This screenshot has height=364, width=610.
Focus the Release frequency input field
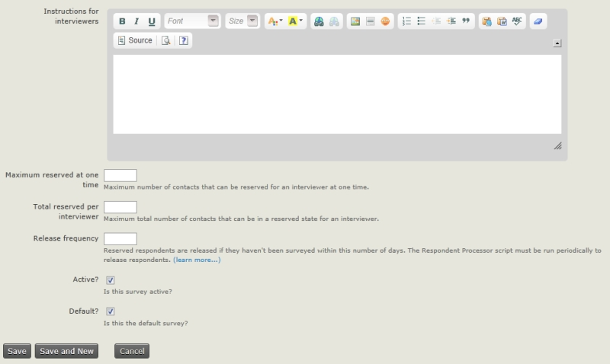tap(120, 239)
